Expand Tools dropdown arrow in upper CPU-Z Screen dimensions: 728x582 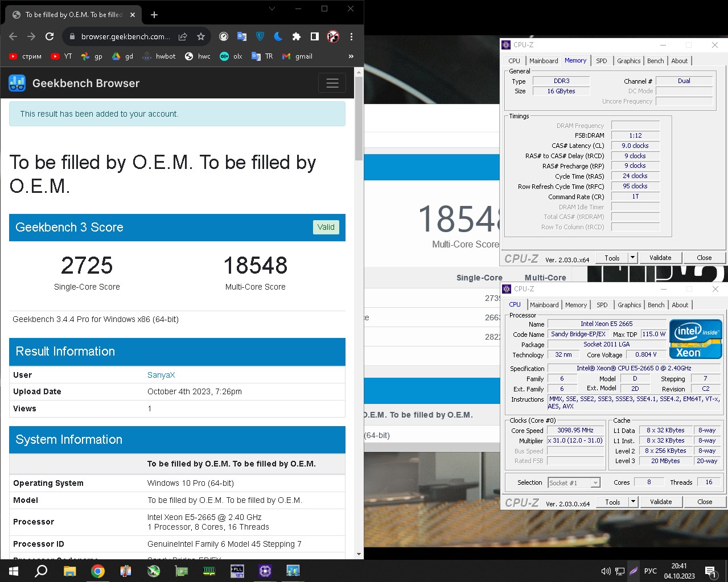click(632, 258)
